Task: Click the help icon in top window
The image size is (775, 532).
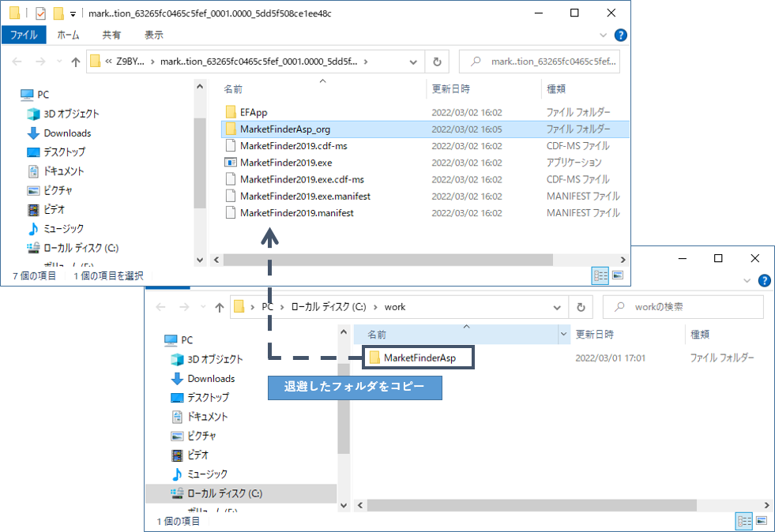Action: tap(620, 35)
